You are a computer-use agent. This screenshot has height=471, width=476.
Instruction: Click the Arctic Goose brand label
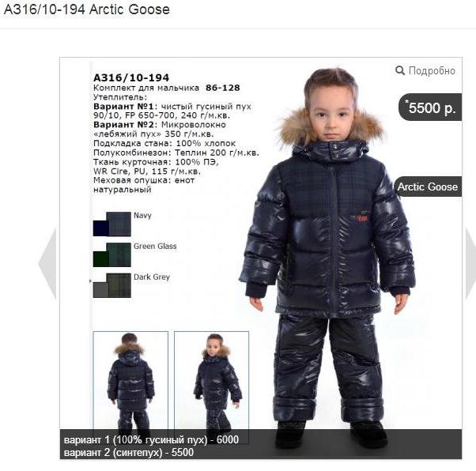coord(428,187)
